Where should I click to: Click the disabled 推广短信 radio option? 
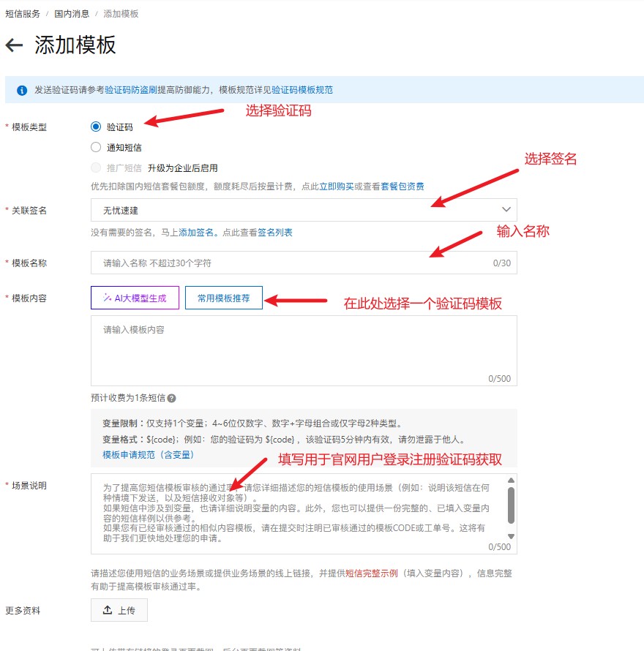point(96,168)
